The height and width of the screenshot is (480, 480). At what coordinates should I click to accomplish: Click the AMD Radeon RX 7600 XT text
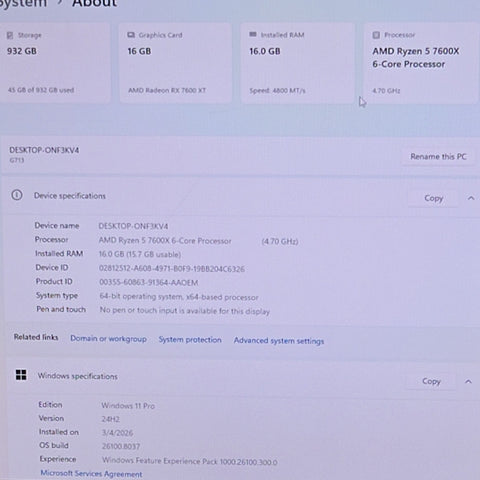167,90
